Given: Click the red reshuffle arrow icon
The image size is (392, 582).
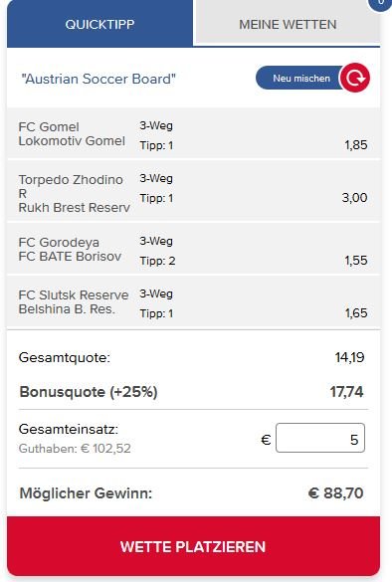Looking at the screenshot, I should click(355, 78).
